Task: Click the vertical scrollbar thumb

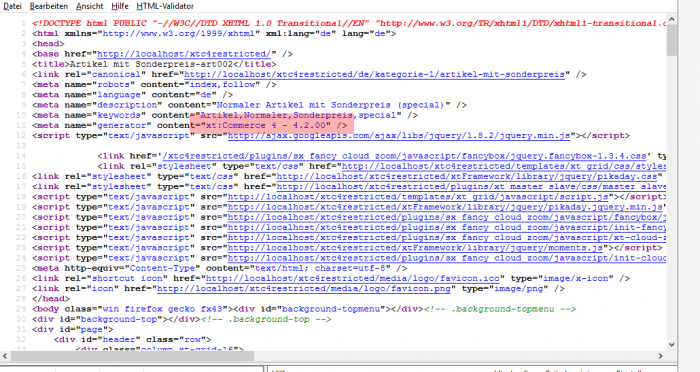Action: 671,40
